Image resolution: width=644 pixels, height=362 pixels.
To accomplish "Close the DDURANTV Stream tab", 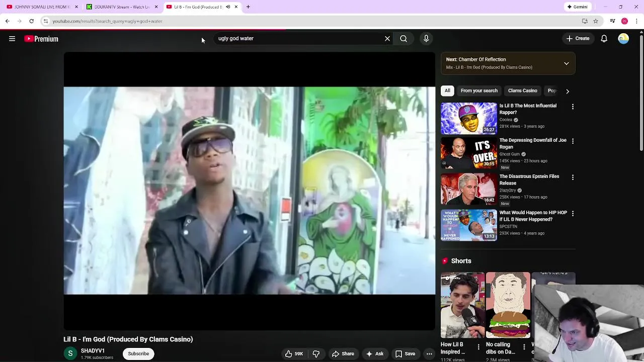I will (156, 7).
